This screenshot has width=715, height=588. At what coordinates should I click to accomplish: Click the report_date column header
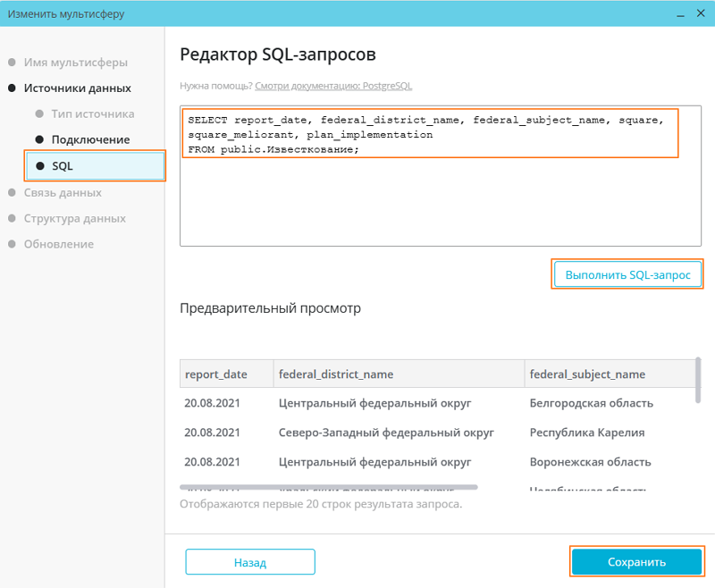point(227,374)
